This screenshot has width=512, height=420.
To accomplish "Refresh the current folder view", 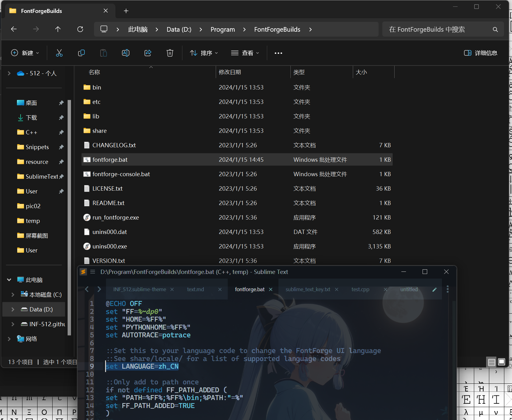I will (80, 29).
